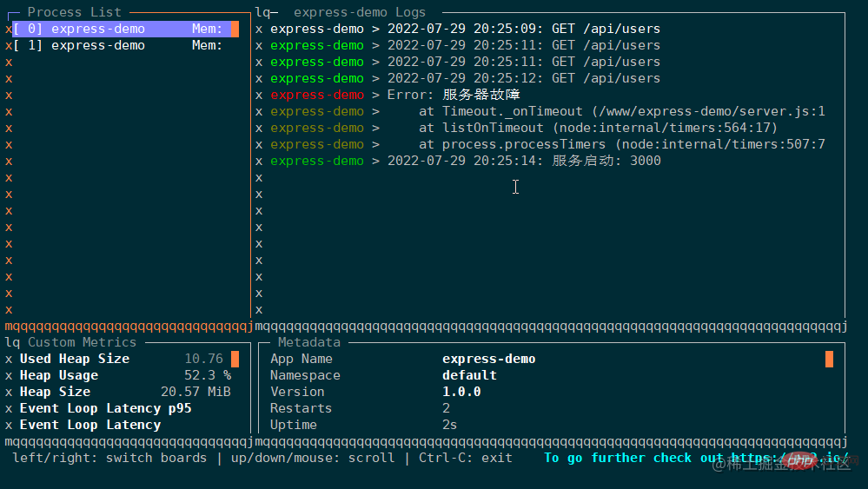Screen dimensions: 868x489
Task: Click the App Name value express-demo
Action: [489, 359]
